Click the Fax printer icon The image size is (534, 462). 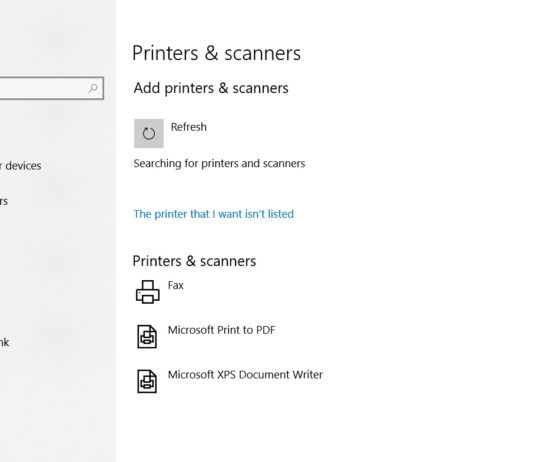click(147, 292)
